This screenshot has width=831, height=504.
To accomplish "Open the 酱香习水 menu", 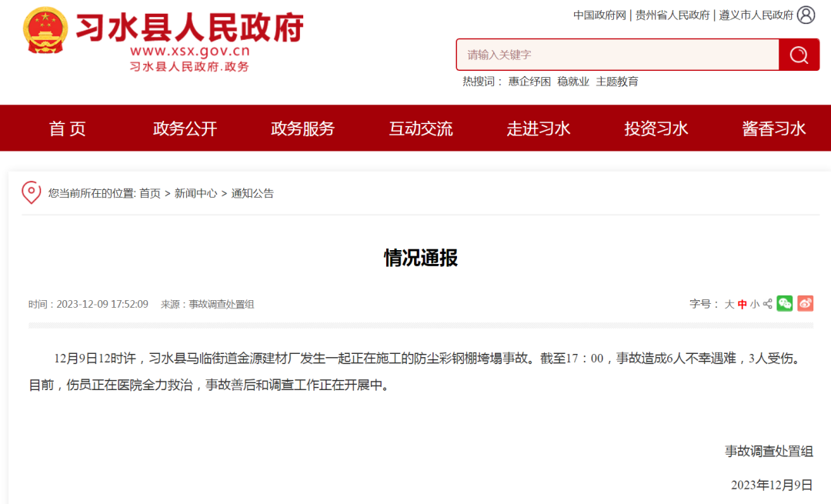I will click(x=774, y=129).
